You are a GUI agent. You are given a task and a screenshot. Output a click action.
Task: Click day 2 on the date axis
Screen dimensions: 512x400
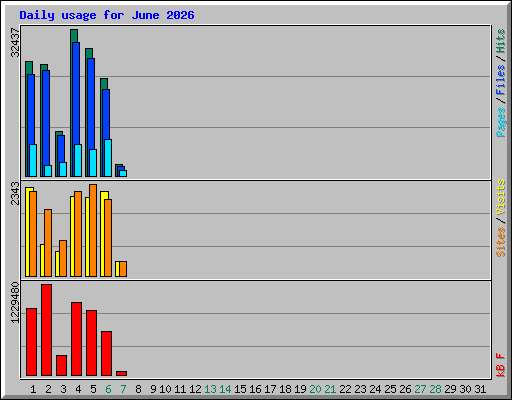(x=48, y=389)
